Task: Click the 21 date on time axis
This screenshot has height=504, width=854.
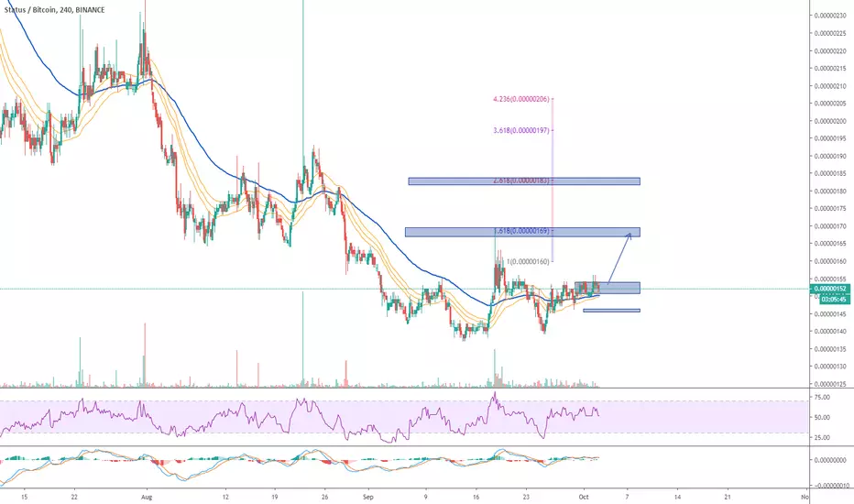Action: (x=728, y=497)
